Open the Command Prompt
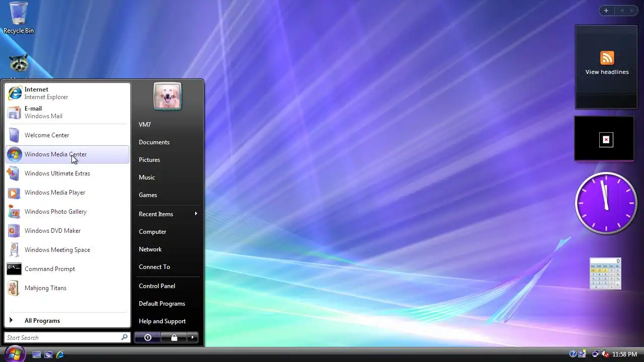The image size is (644, 362). pos(67,269)
